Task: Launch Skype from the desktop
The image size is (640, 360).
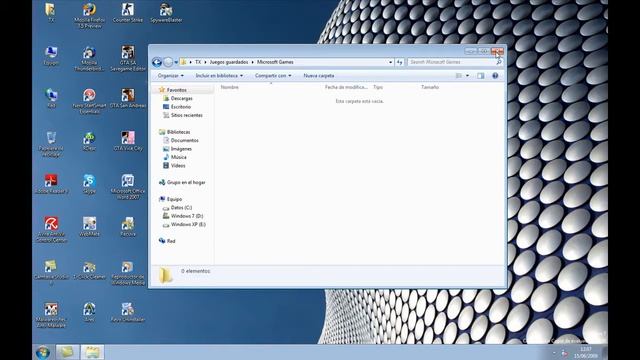Action: tap(89, 184)
